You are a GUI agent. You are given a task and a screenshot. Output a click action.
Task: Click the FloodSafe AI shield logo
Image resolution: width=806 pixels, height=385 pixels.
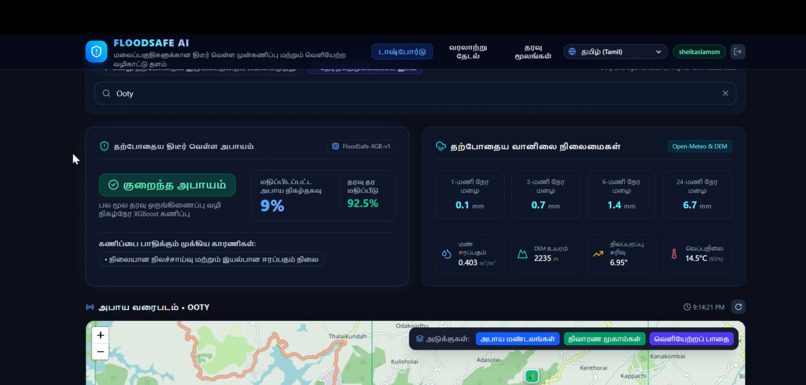96,51
